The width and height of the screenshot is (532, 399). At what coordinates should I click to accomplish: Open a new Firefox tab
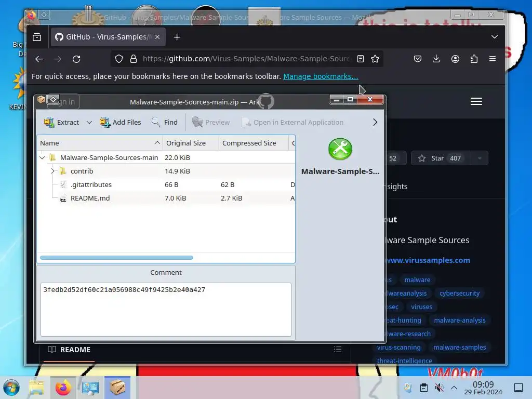click(x=177, y=37)
